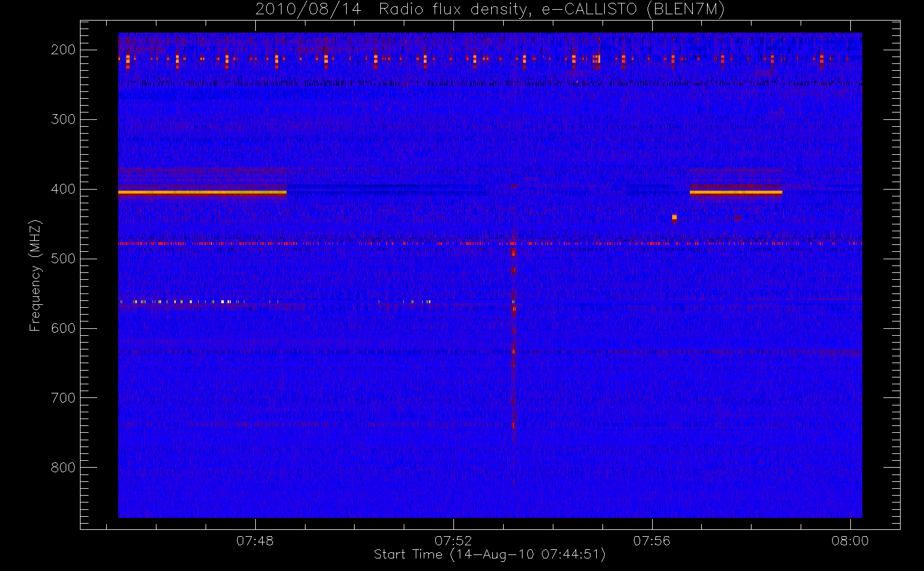
Task: Click the 300 frequency axis label
Action: pos(63,119)
